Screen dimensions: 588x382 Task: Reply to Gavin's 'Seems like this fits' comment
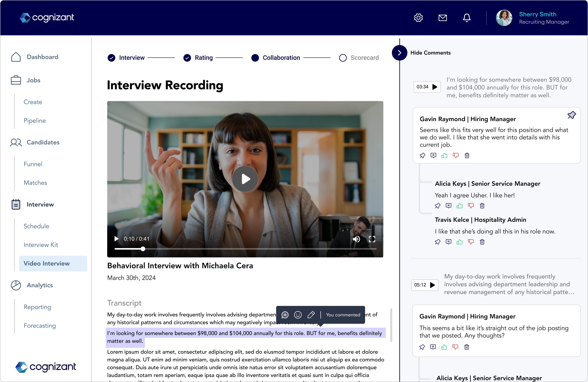[x=433, y=155]
